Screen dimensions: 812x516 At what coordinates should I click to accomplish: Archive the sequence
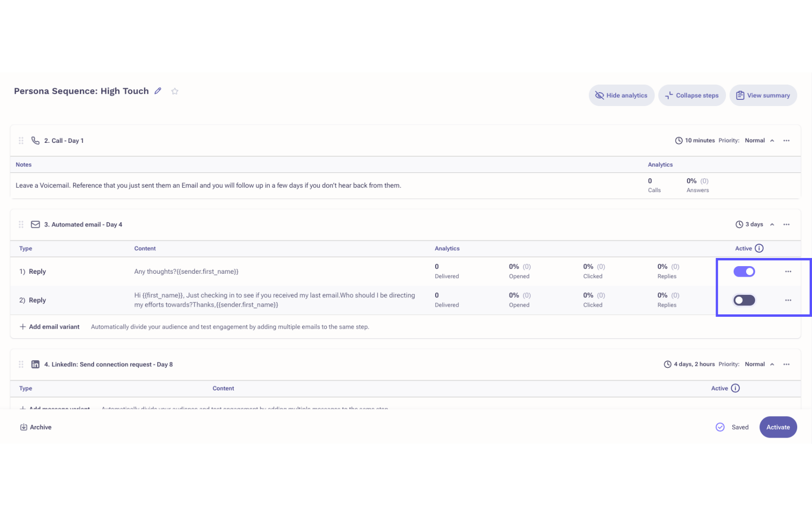36,427
